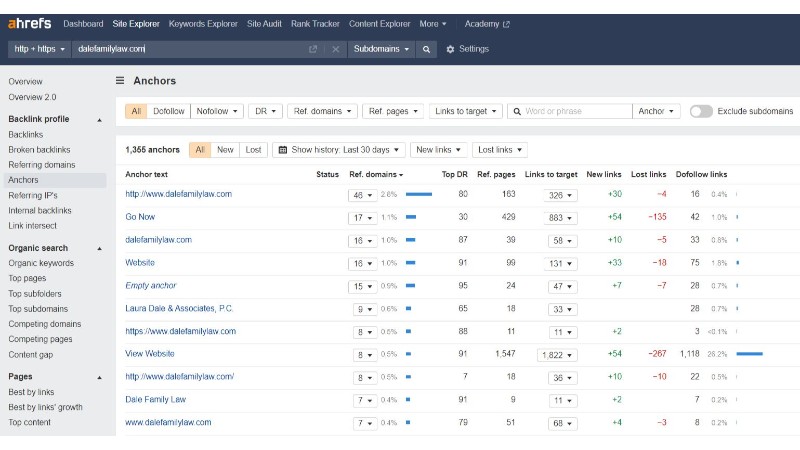Select the New anchors tab
The width and height of the screenshot is (800, 450).
pyautogui.click(x=225, y=150)
